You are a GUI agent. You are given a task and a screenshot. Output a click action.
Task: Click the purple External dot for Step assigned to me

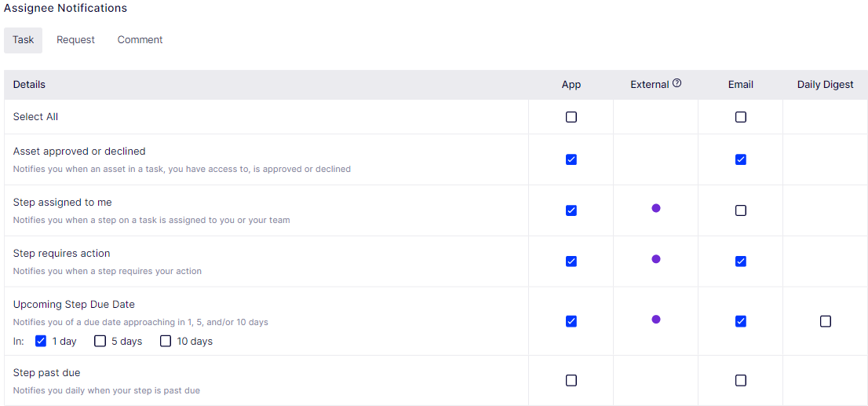tap(656, 208)
